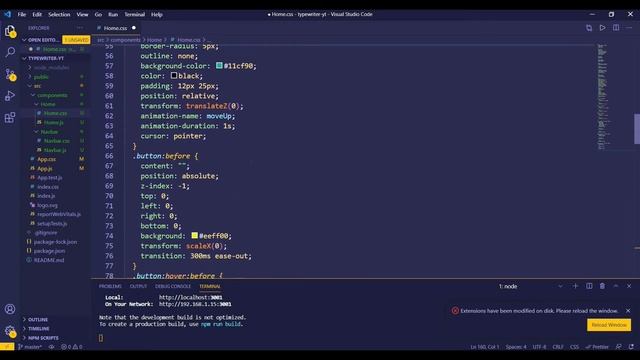Select the Home.css editor tab
Viewport: 640px width, 360px height.
pos(116,28)
